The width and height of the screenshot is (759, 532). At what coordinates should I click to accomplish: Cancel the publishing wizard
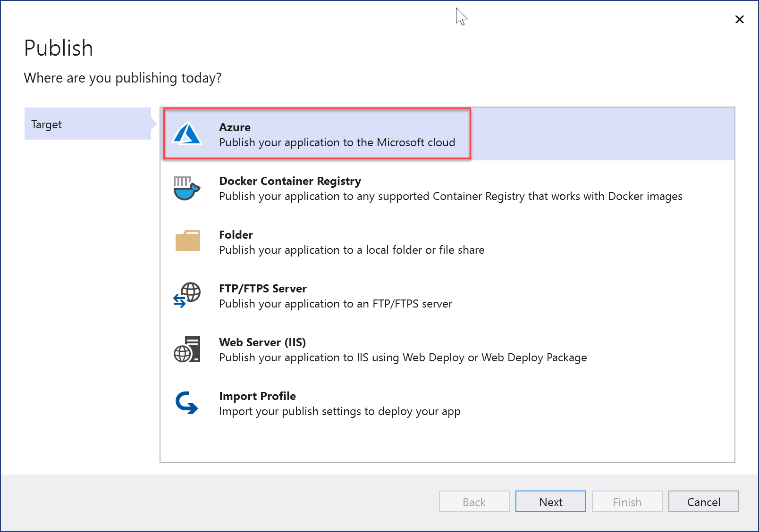703,501
